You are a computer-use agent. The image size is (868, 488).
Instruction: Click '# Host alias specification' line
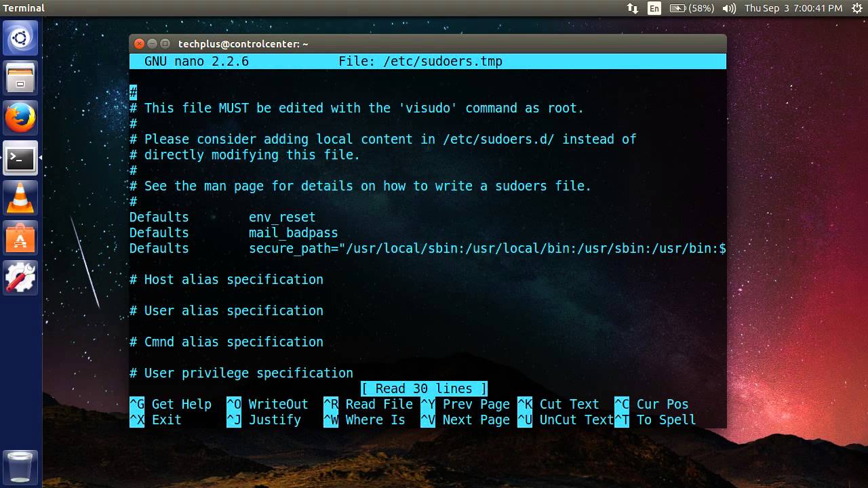click(x=226, y=280)
